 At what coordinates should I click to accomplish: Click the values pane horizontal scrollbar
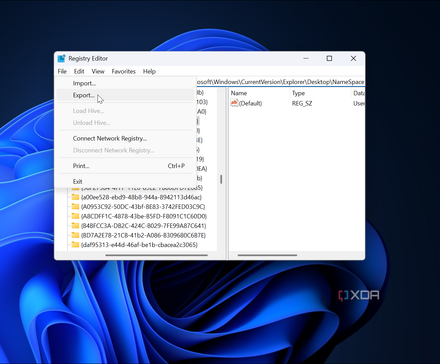[x=267, y=255]
